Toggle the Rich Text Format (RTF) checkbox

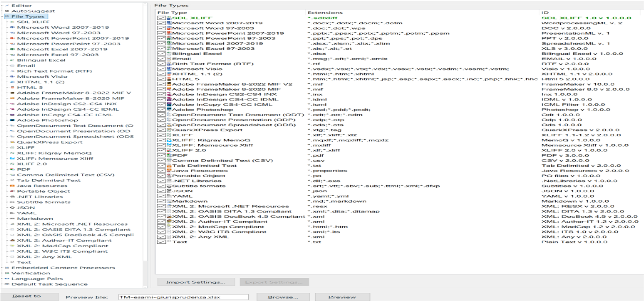click(x=161, y=64)
